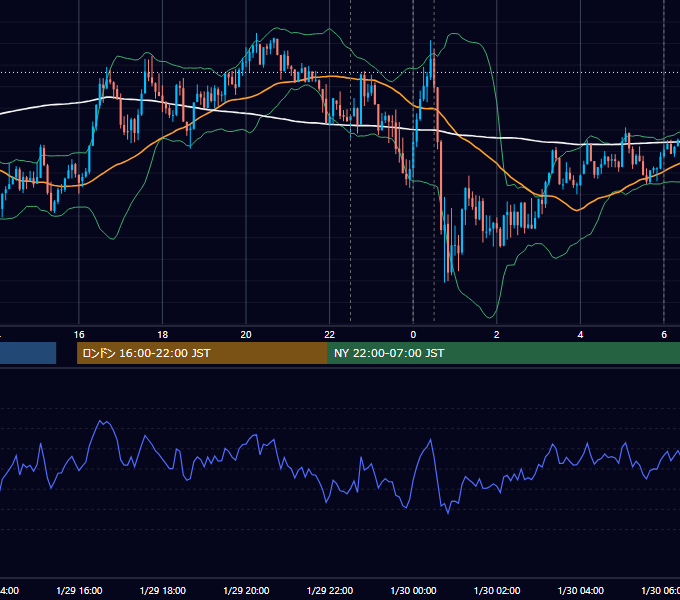
Task: Click the 1/30 02:00 date label
Action: [497, 590]
